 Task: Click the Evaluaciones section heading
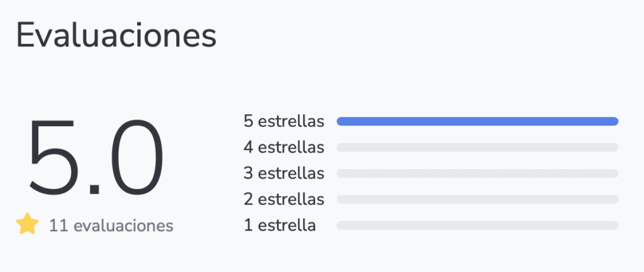point(116,35)
